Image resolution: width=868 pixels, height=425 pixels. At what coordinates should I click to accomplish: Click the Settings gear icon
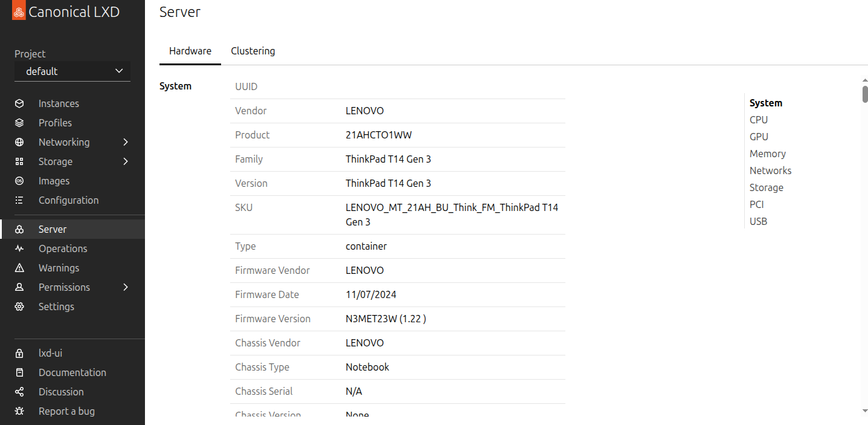(x=19, y=307)
